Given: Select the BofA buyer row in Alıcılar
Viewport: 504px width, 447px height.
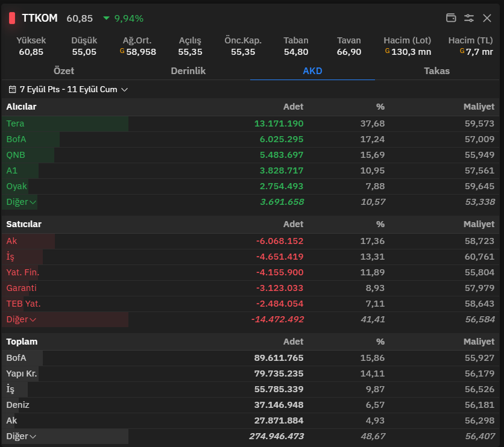Looking at the screenshot, I should [250, 139].
